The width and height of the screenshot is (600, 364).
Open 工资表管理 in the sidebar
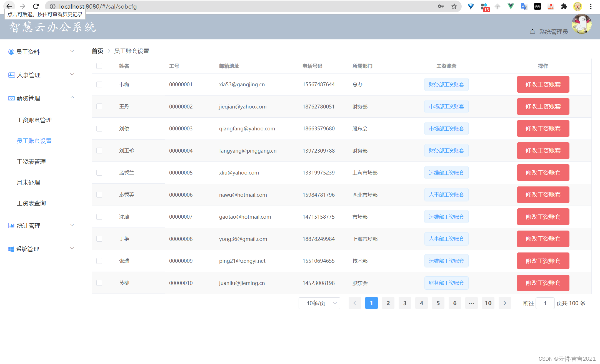(x=31, y=161)
